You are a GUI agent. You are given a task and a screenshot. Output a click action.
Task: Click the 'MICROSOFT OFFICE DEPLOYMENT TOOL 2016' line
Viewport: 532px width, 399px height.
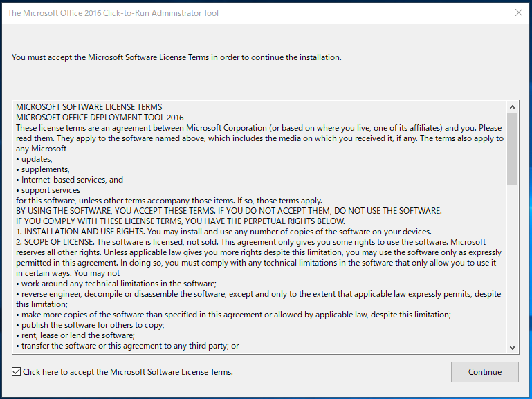point(100,118)
